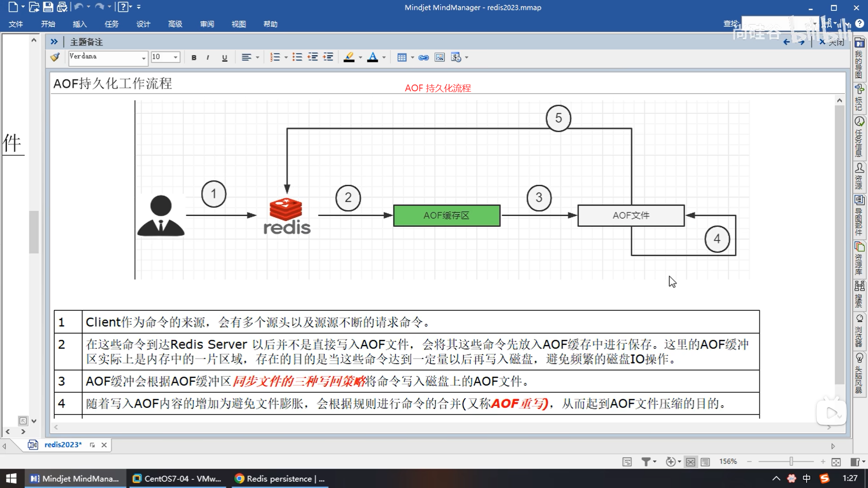Open the font size 10 dropdown

point(175,57)
